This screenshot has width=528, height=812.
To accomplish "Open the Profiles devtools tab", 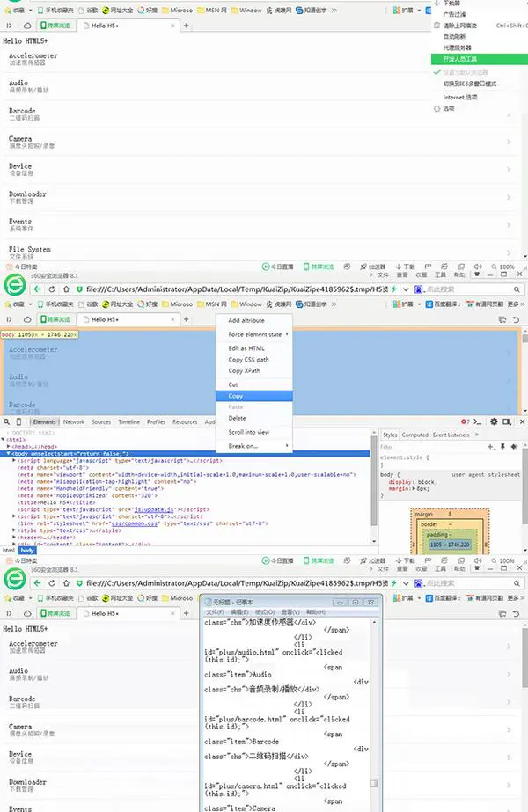I will (156, 422).
